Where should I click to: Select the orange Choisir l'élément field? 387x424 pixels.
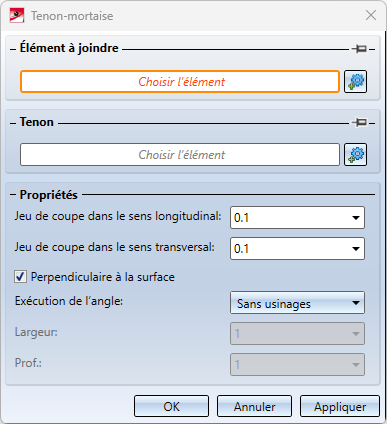(x=180, y=82)
